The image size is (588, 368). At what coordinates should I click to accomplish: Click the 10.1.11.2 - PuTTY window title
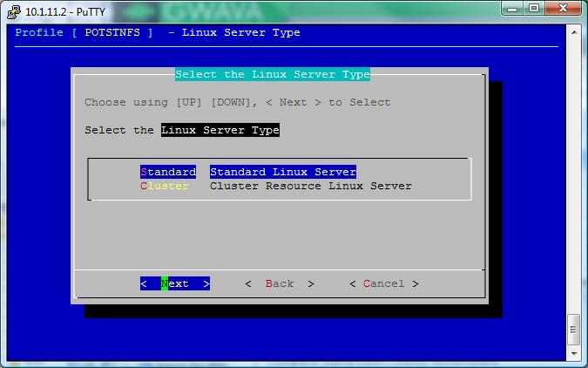pos(65,12)
